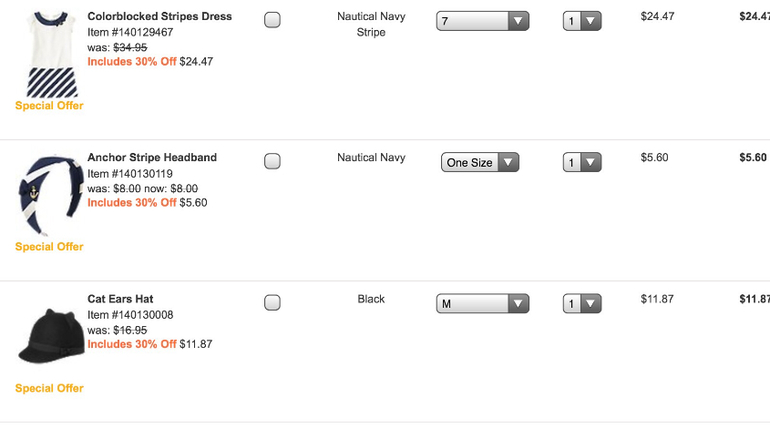Change quantity dropdown for Colorblocked Stripes Dress
This screenshot has height=428, width=770.
point(582,21)
